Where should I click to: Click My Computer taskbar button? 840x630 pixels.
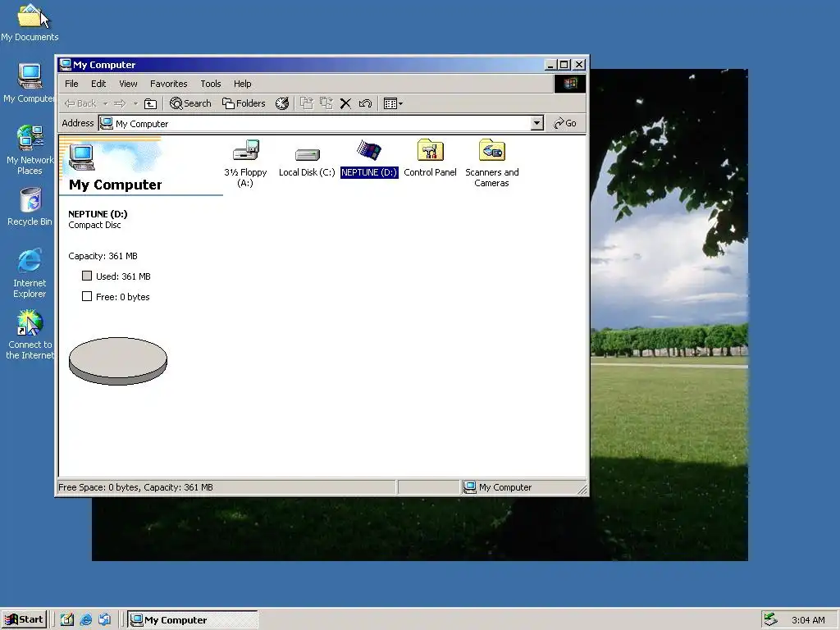click(192, 620)
